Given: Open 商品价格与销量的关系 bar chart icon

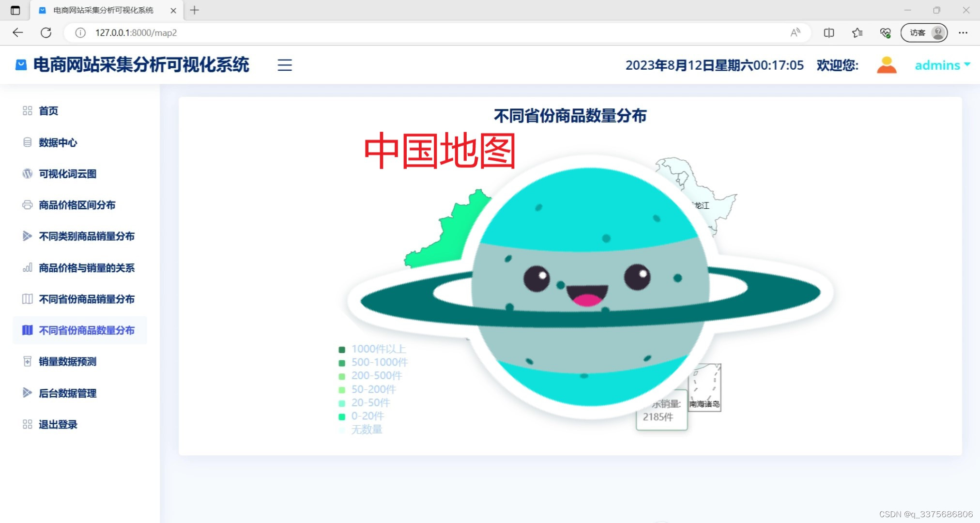Looking at the screenshot, I should pyautogui.click(x=28, y=267).
